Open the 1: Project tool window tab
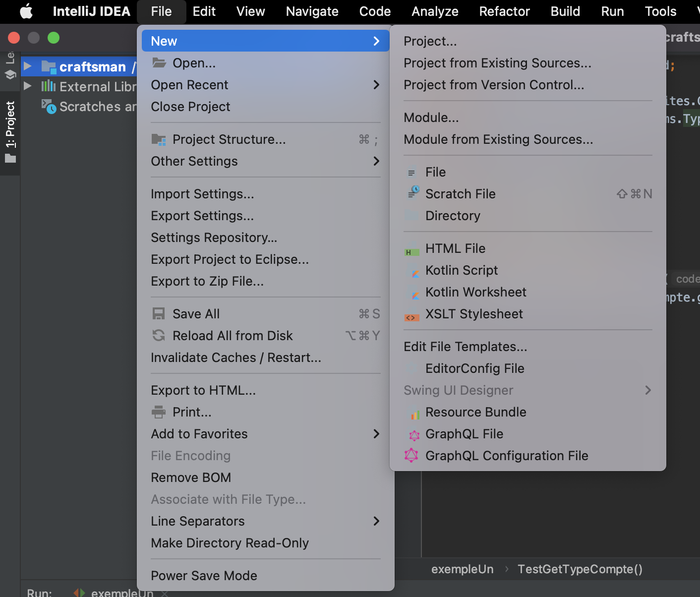This screenshot has width=700, height=597. (x=10, y=132)
